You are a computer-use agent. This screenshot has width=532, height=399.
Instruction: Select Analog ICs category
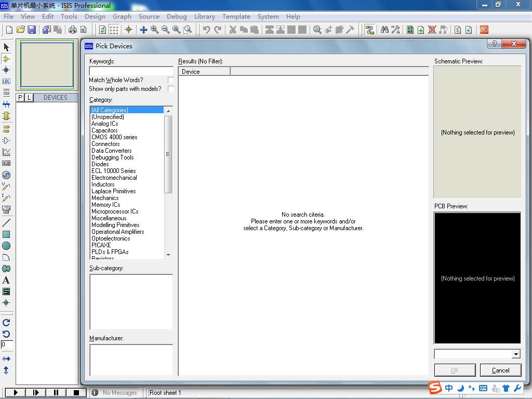click(x=104, y=124)
